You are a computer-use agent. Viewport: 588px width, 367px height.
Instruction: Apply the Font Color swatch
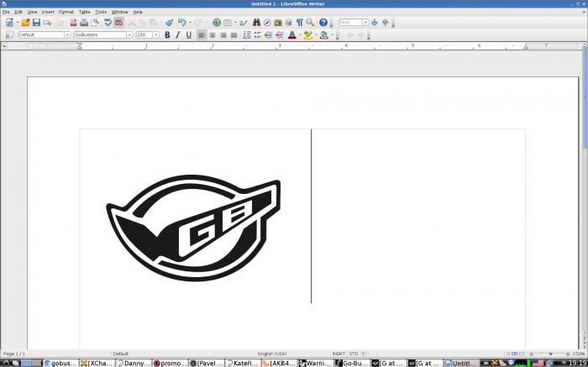point(292,35)
